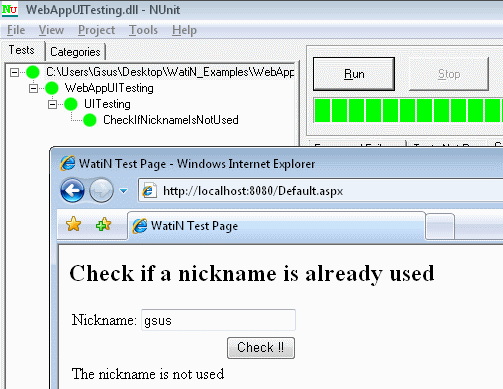Viewport: 503px width, 389px height.
Task: Click green status circle beside CheckIfNicknameIsNotUsed
Action: 90,120
